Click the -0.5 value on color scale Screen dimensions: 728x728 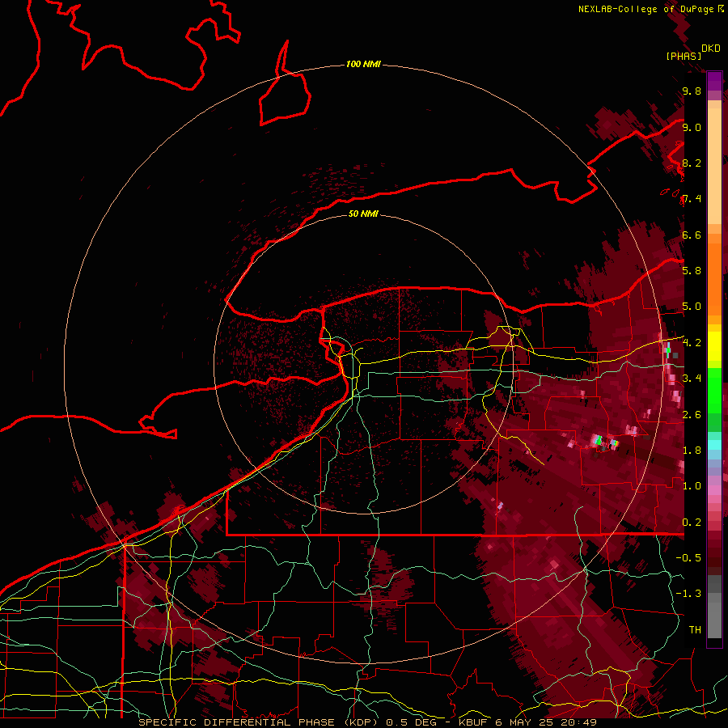click(x=688, y=558)
